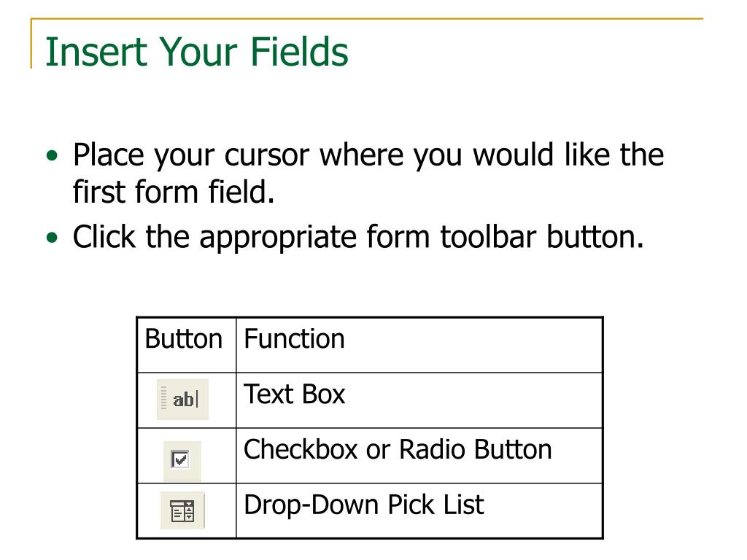Select the 'Insert Your Fields' slide title

tap(197, 52)
